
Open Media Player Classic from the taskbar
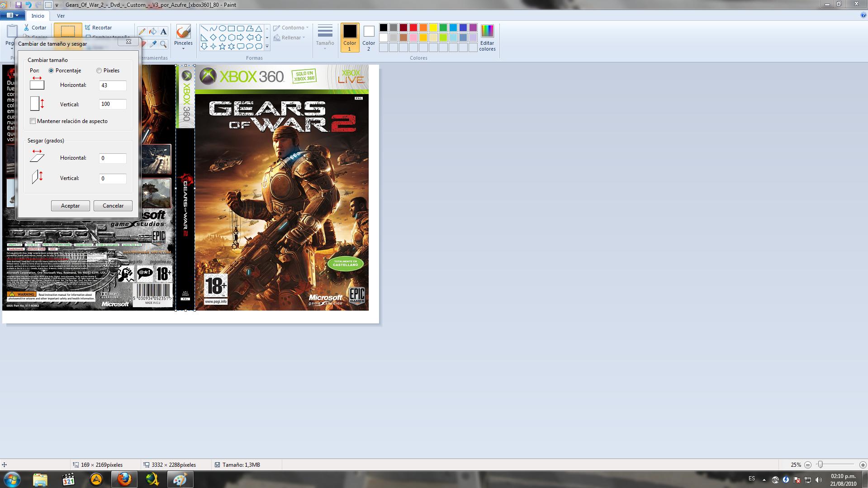point(68,479)
